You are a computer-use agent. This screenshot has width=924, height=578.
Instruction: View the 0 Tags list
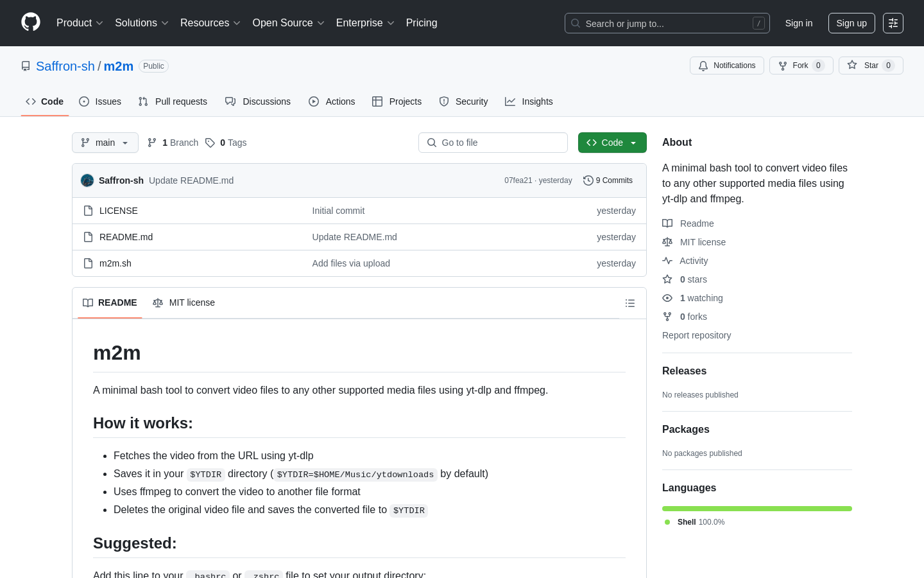226,143
